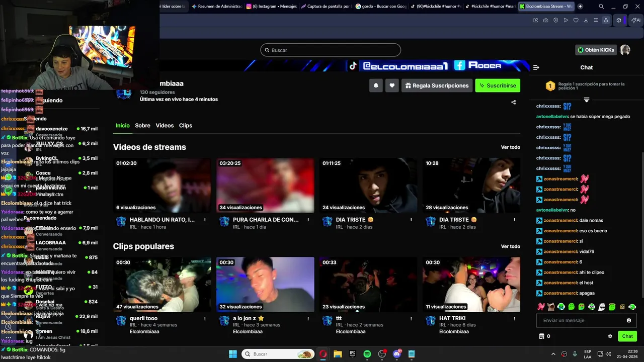This screenshot has height=362, width=644.
Task: Collapse the chat panel with arrow icon
Action: (x=536, y=67)
